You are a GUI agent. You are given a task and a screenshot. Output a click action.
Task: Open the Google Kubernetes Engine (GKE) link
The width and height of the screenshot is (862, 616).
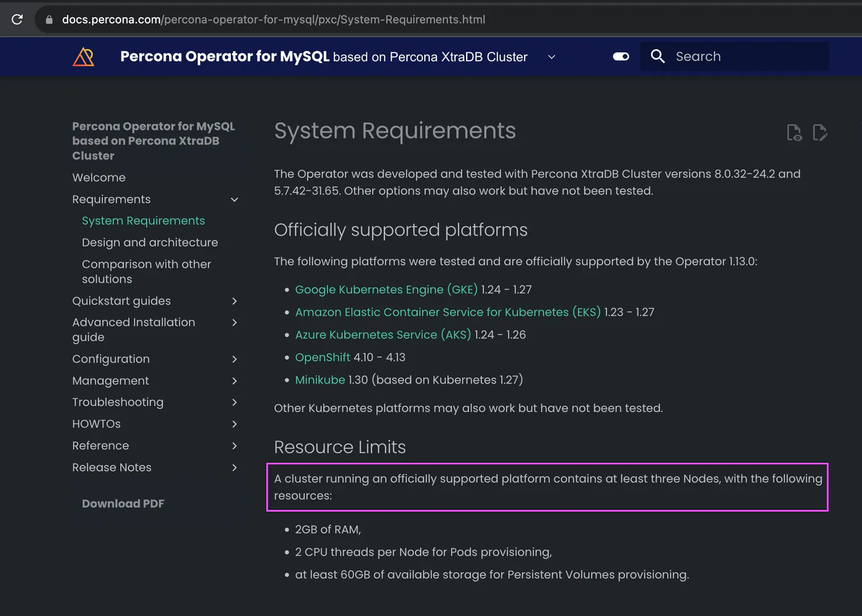pyautogui.click(x=386, y=290)
